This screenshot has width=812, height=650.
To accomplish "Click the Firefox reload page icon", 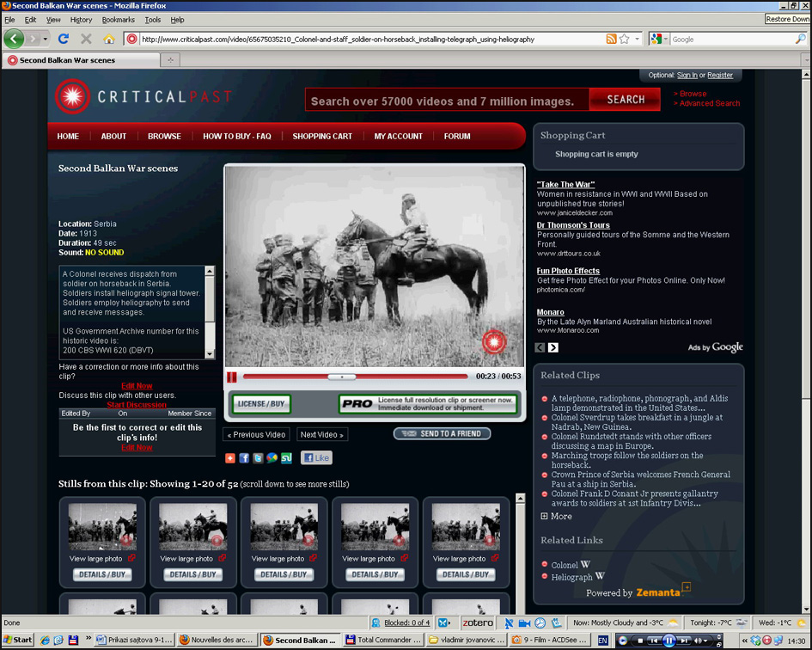I will [x=63, y=39].
